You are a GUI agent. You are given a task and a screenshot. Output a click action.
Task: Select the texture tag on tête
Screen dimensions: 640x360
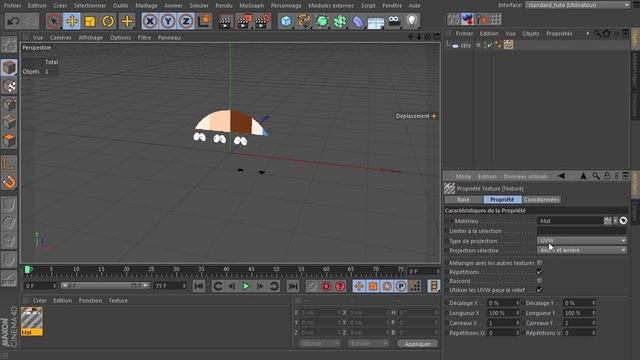pos(508,45)
